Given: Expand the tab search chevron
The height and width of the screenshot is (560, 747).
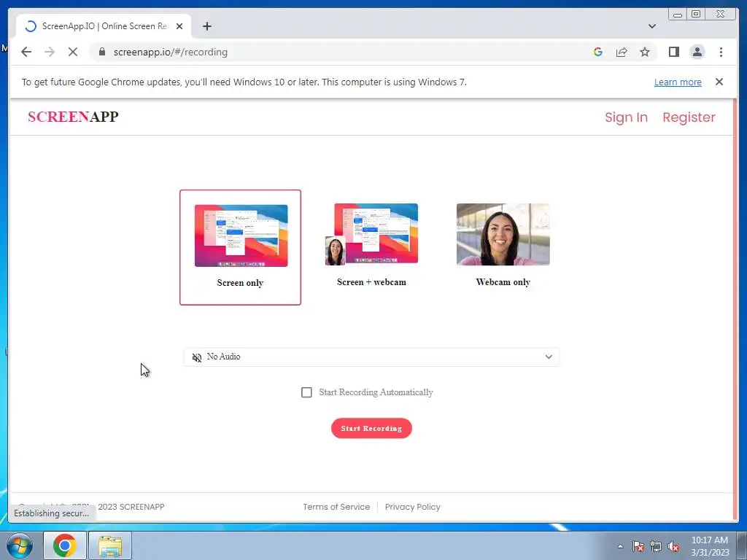Looking at the screenshot, I should (651, 26).
